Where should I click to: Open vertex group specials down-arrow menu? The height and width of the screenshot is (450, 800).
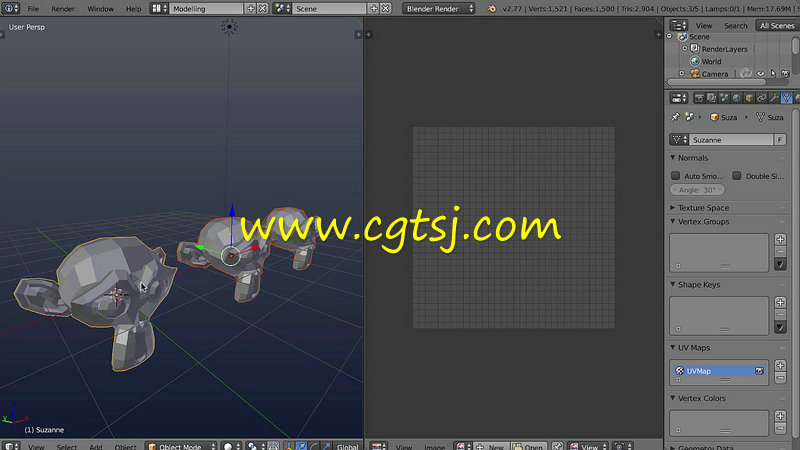point(780,264)
